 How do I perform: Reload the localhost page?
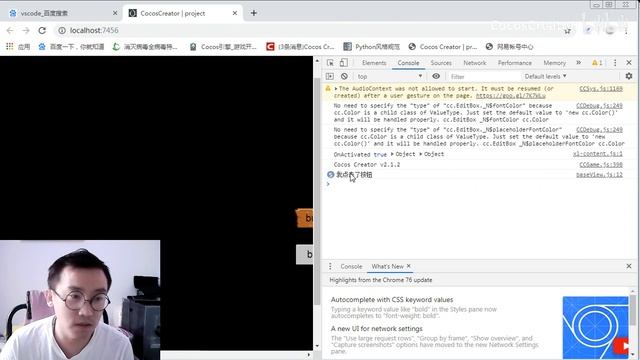pyautogui.click(x=42, y=31)
